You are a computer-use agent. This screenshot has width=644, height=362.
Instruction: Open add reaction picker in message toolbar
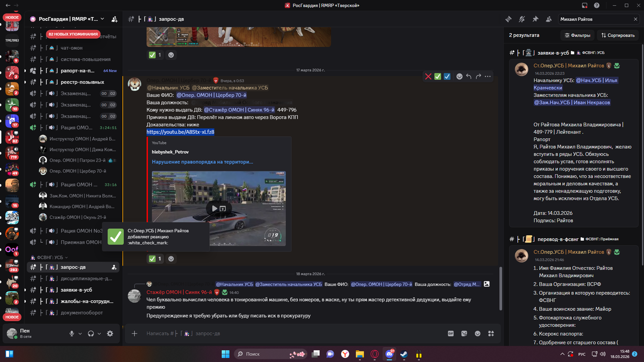point(459,76)
